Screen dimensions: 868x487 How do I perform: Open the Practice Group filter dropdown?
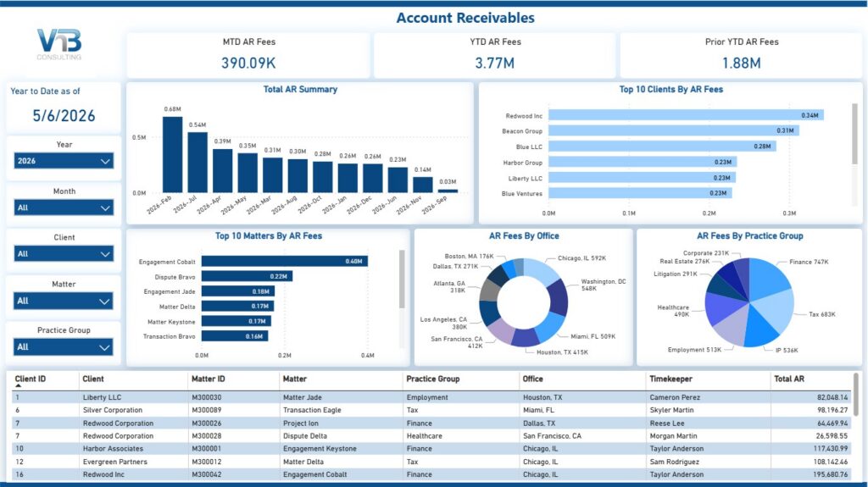coord(64,347)
